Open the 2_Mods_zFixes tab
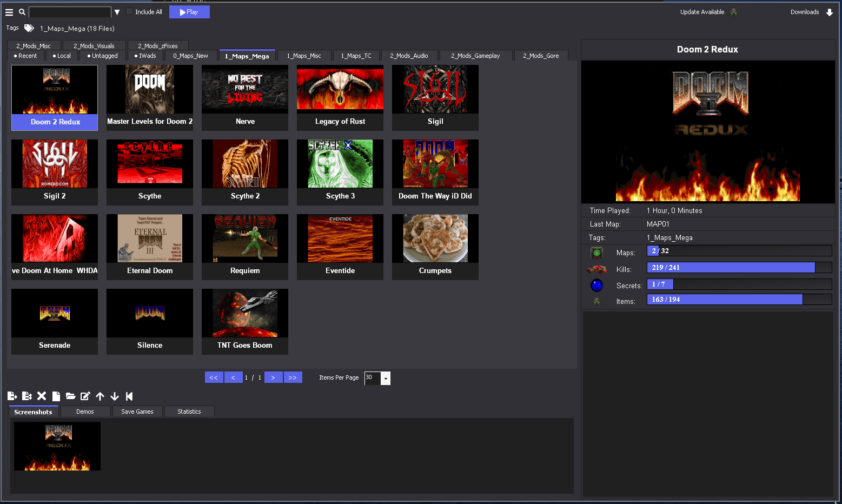The width and height of the screenshot is (842, 504). click(x=158, y=46)
